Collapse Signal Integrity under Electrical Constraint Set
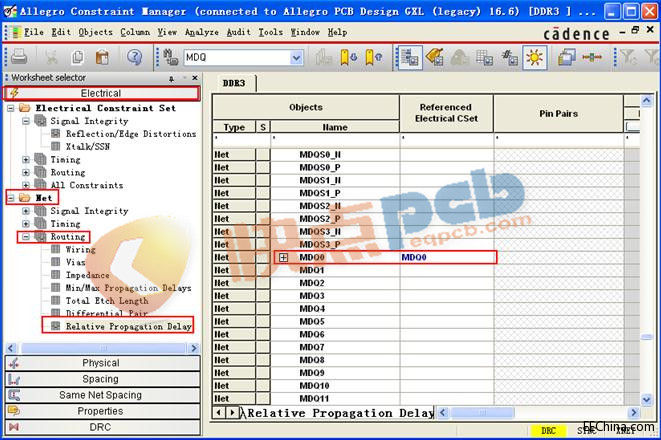This screenshot has width=661, height=440. pos(26,121)
